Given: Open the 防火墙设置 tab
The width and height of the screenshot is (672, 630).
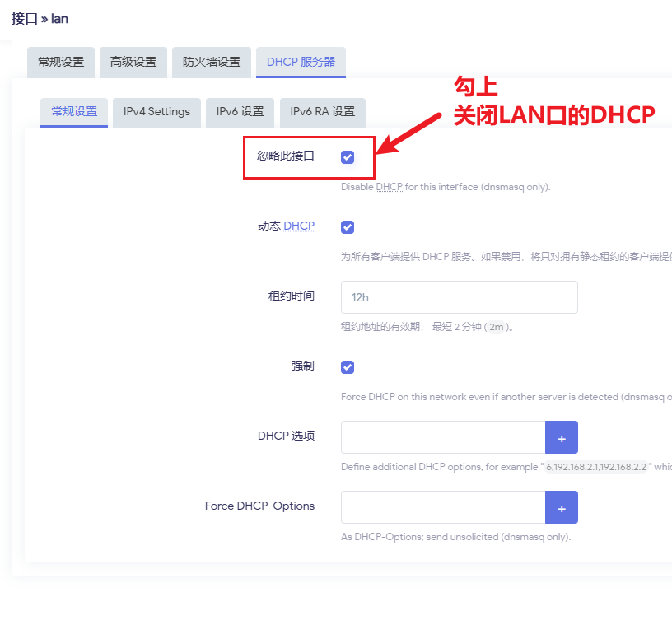Looking at the screenshot, I should [212, 63].
